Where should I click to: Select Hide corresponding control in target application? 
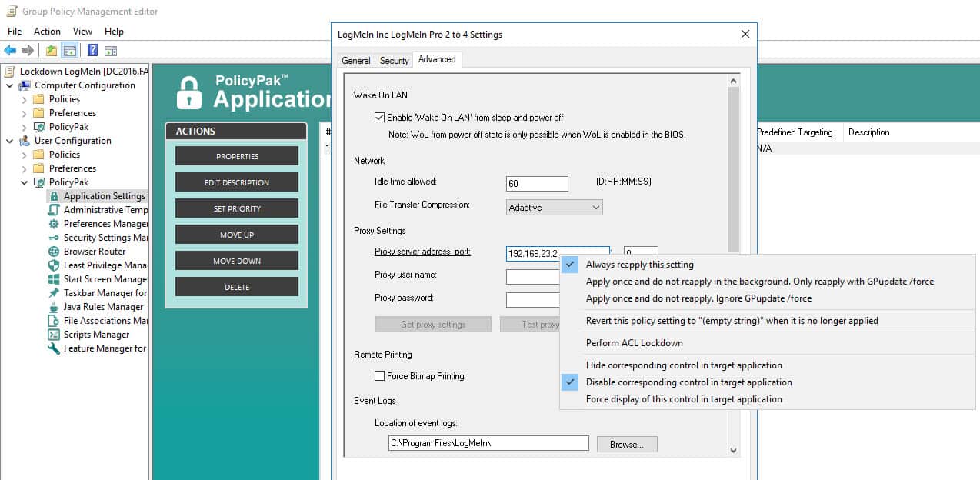[768, 365]
